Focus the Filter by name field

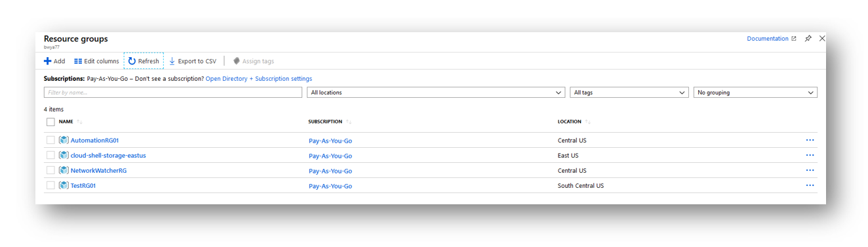tap(173, 93)
